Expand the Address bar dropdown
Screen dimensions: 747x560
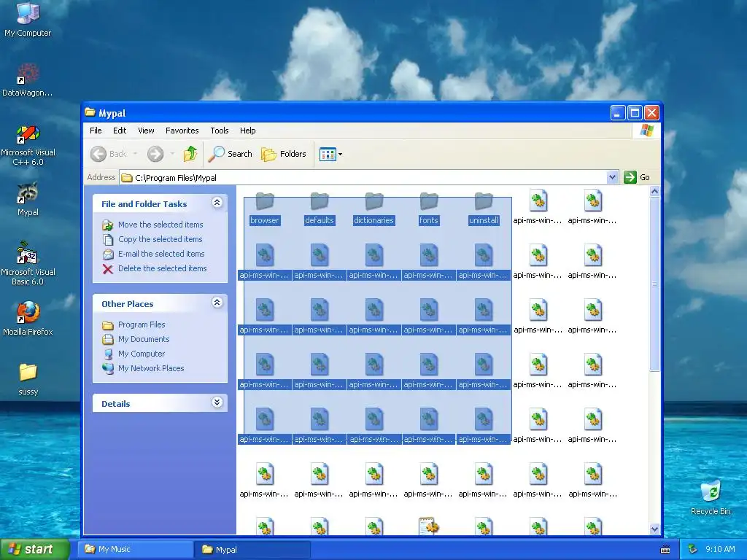pos(613,177)
